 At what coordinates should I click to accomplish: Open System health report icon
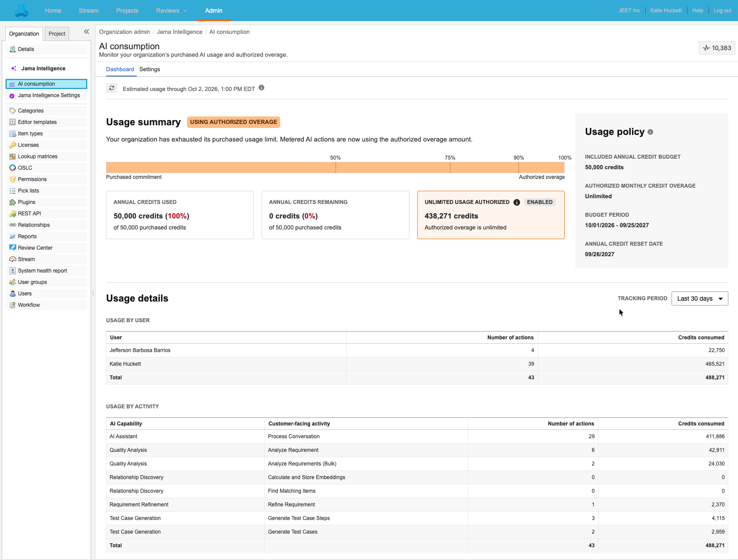12,271
